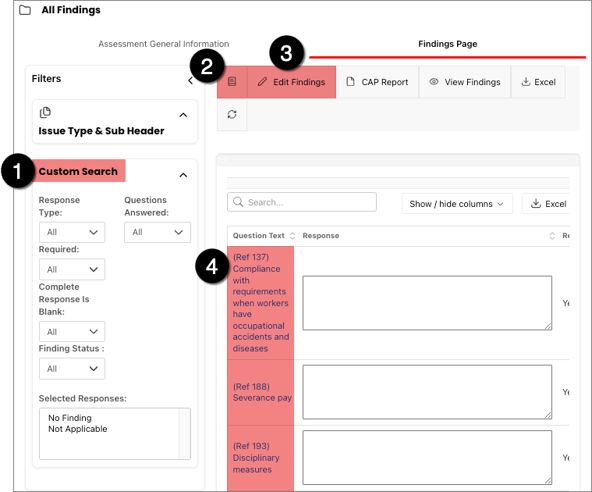Open the CAP Report
The width and height of the screenshot is (592, 492).
(x=377, y=82)
